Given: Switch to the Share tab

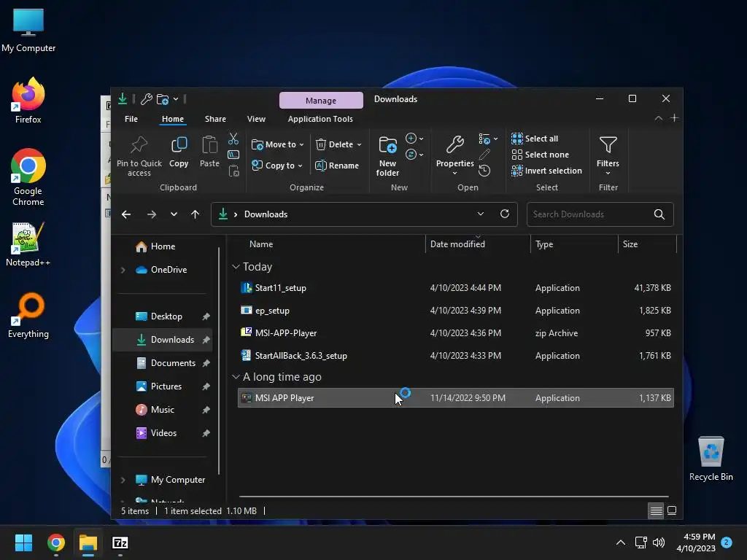Looking at the screenshot, I should (x=215, y=119).
